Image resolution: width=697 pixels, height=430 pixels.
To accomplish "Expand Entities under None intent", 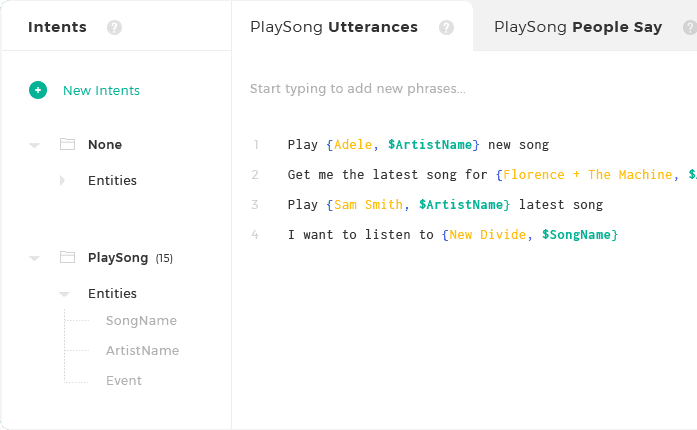I will (63, 181).
